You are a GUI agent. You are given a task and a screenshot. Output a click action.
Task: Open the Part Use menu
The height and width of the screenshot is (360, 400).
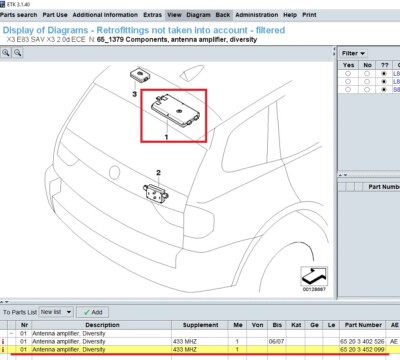click(55, 15)
